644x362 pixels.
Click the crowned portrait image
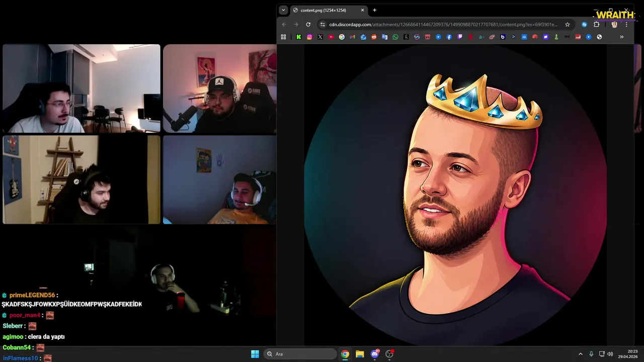coord(455,195)
